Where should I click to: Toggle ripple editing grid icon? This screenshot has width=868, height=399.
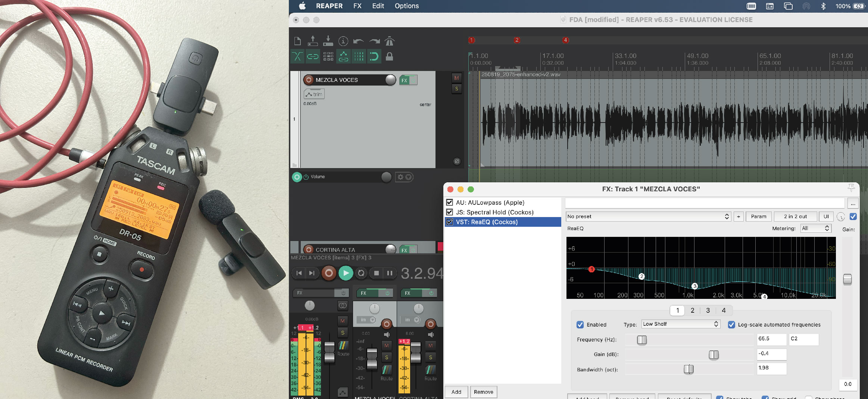[328, 56]
